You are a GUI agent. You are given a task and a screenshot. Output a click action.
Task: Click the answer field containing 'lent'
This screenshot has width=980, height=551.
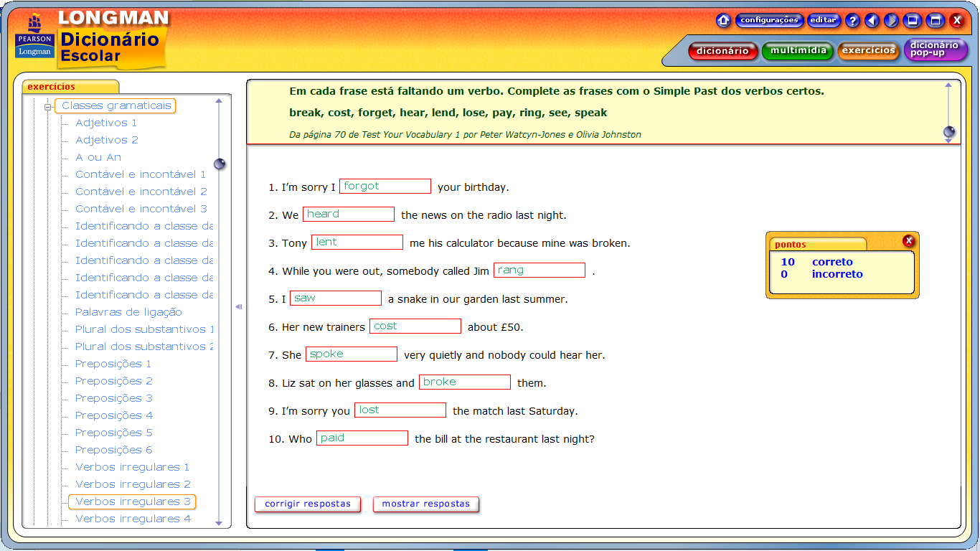click(357, 242)
